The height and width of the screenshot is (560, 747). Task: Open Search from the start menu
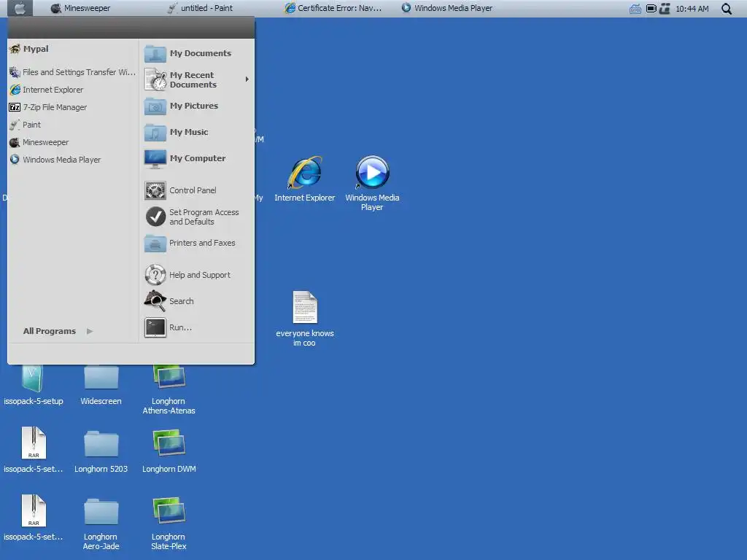coord(197,301)
